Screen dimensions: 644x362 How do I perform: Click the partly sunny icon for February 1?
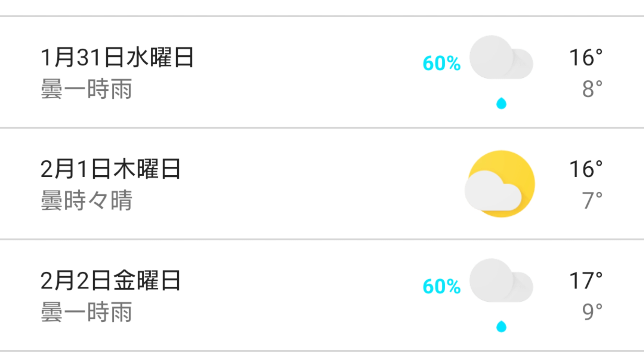[x=500, y=184]
